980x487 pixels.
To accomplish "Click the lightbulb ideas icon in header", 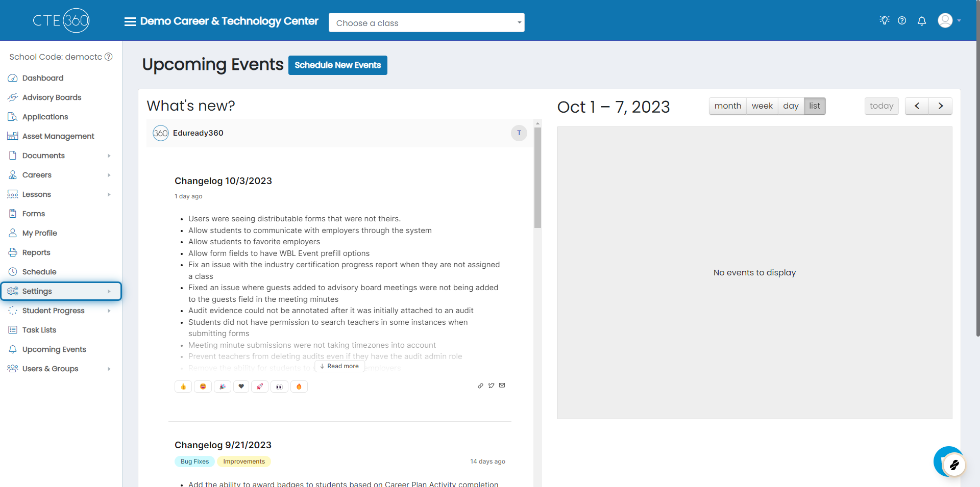I will 885,20.
